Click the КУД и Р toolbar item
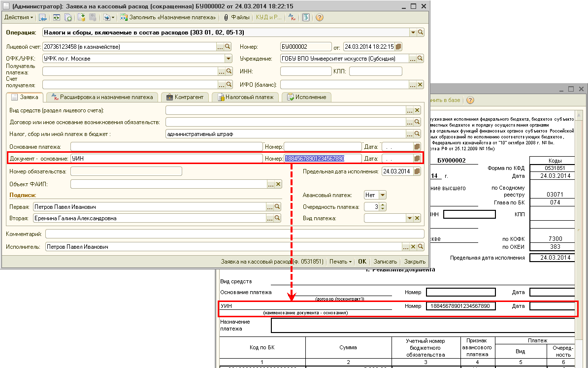This screenshot has width=588, height=368. point(268,17)
